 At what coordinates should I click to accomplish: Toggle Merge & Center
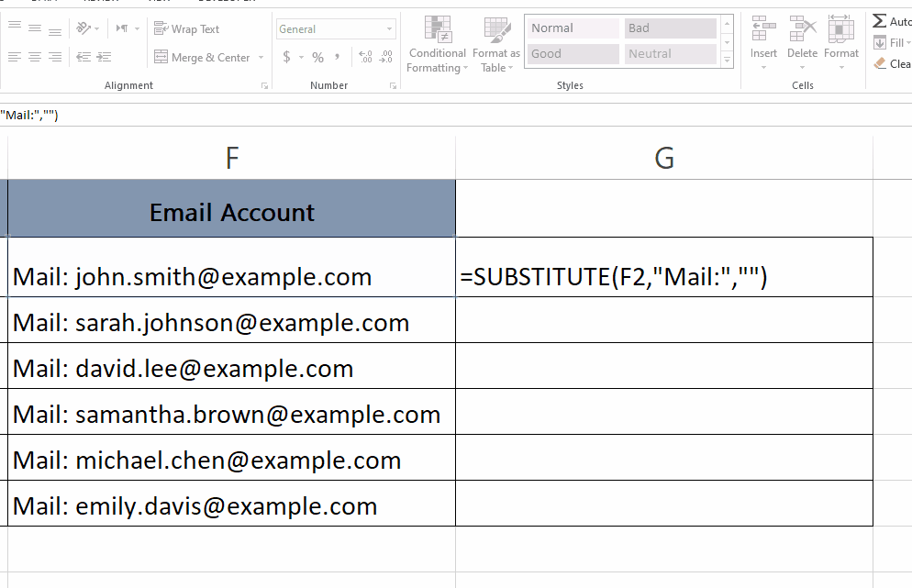click(200, 57)
